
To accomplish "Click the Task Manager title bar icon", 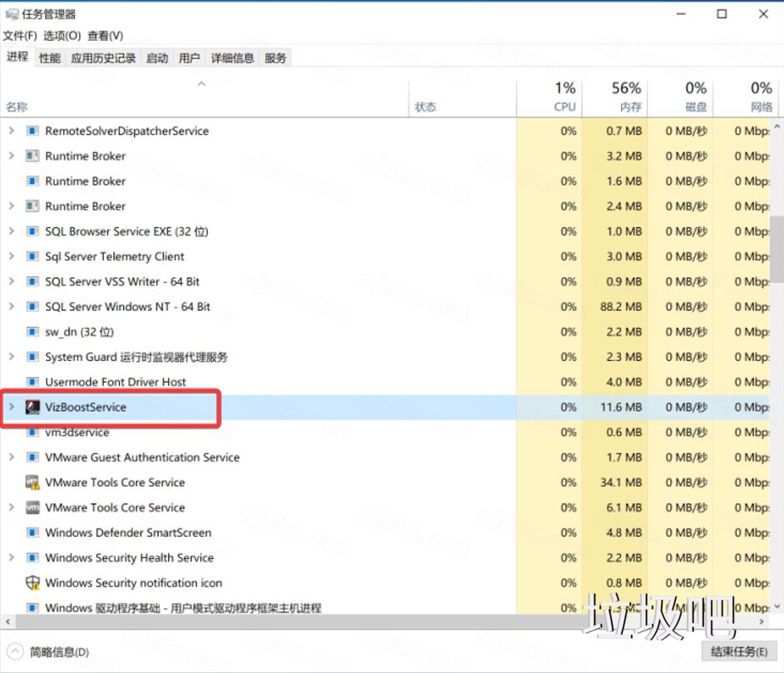I will point(12,13).
